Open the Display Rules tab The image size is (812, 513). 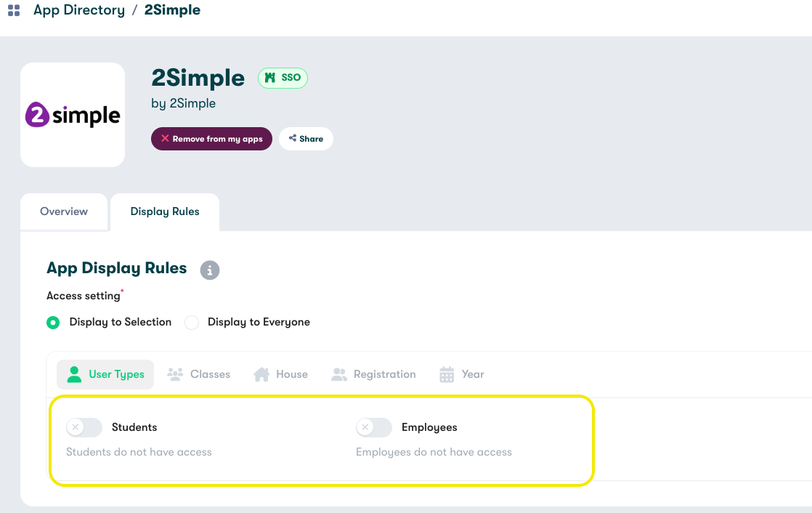(x=165, y=211)
